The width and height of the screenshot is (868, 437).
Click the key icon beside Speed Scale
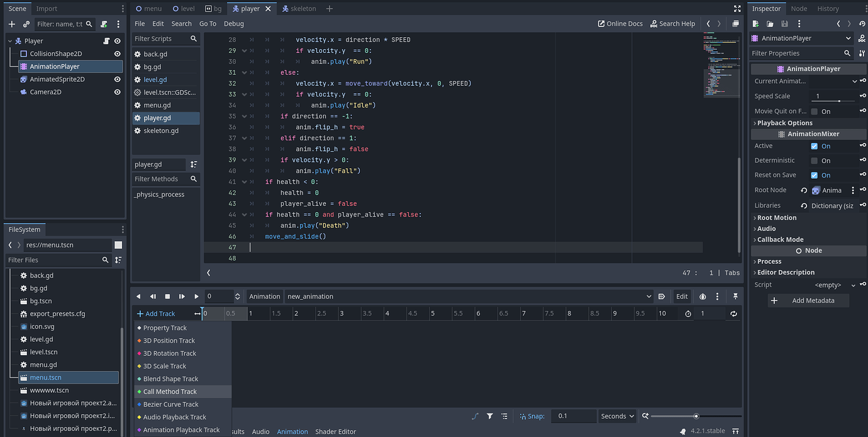click(x=862, y=96)
